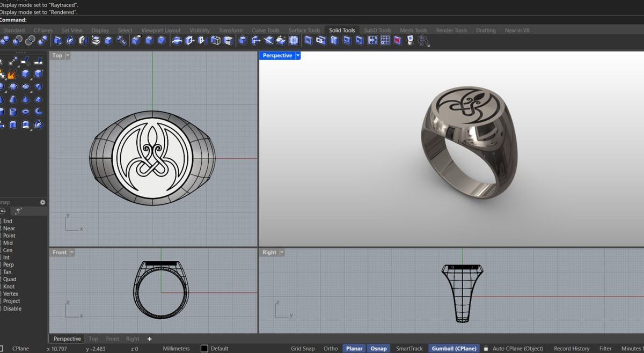Toggle SmartTrack in the status bar

tap(409, 349)
